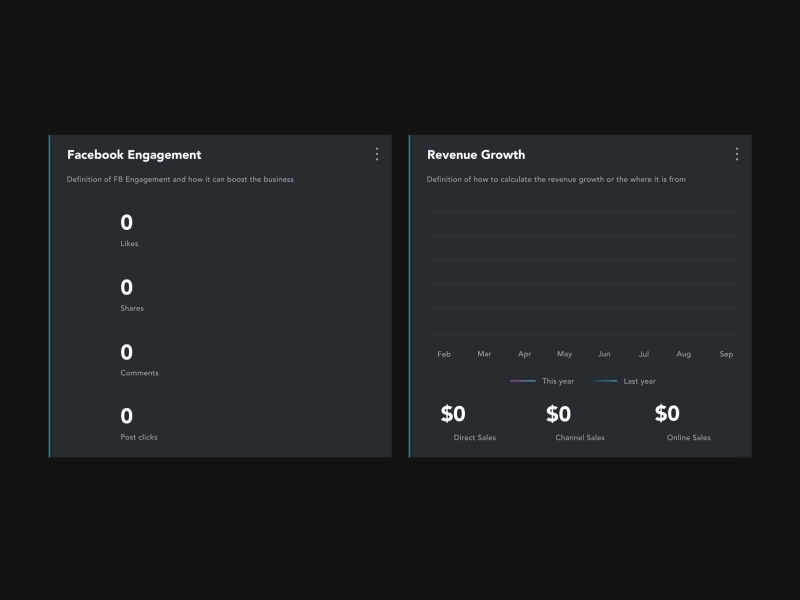Screen dimensions: 800x600
Task: Select the Post clicks metric label
Action: pyautogui.click(x=139, y=437)
